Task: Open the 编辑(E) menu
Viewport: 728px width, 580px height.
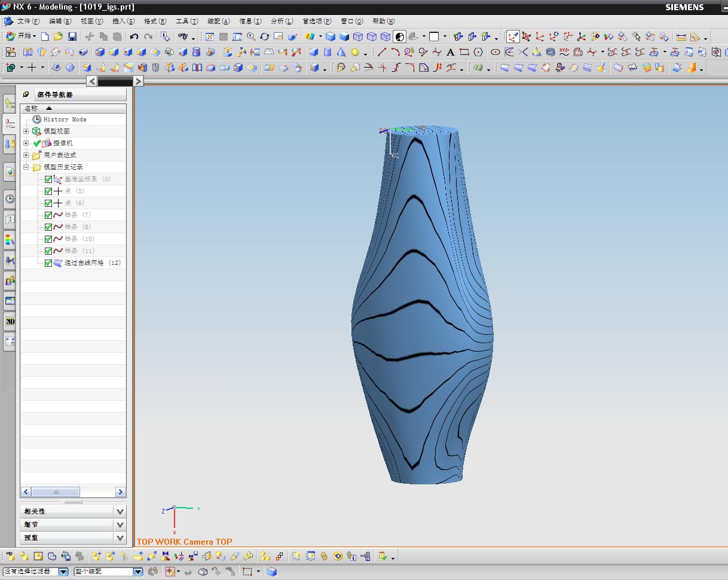Action: (x=60, y=21)
